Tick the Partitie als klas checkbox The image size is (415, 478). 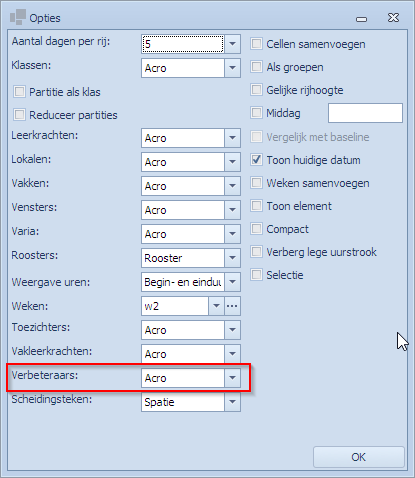coord(19,92)
